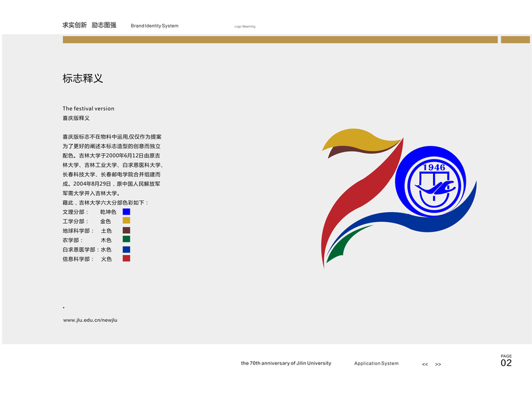532x394 pixels.
Task: Click the Logo Meaning header label
Action: click(245, 26)
